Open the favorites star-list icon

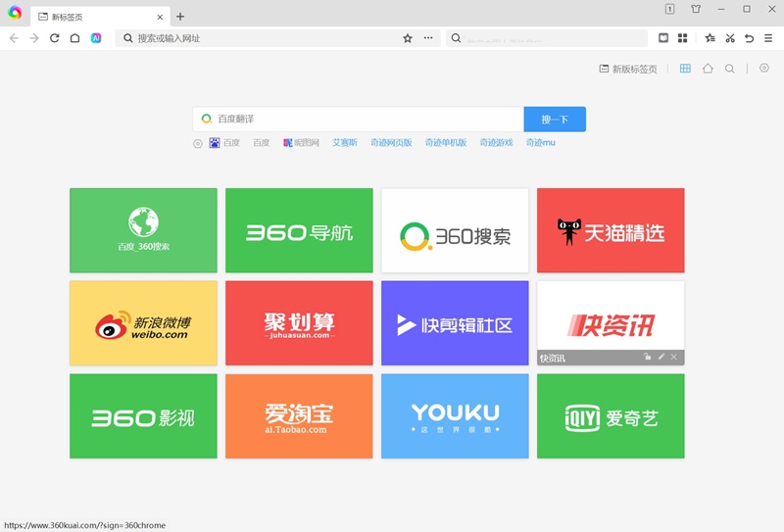710,38
